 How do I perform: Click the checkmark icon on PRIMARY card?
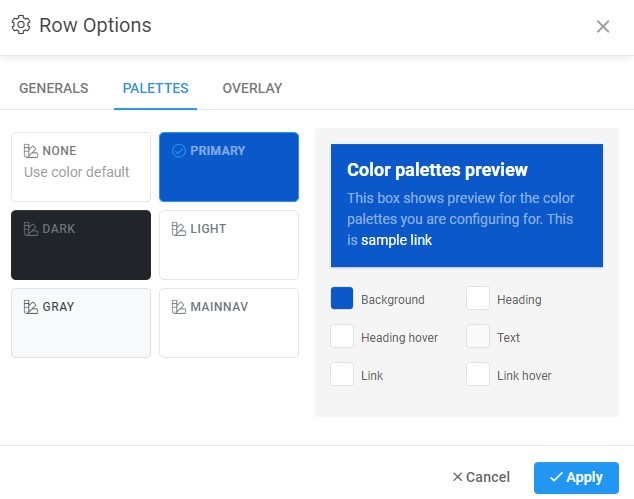(179, 151)
